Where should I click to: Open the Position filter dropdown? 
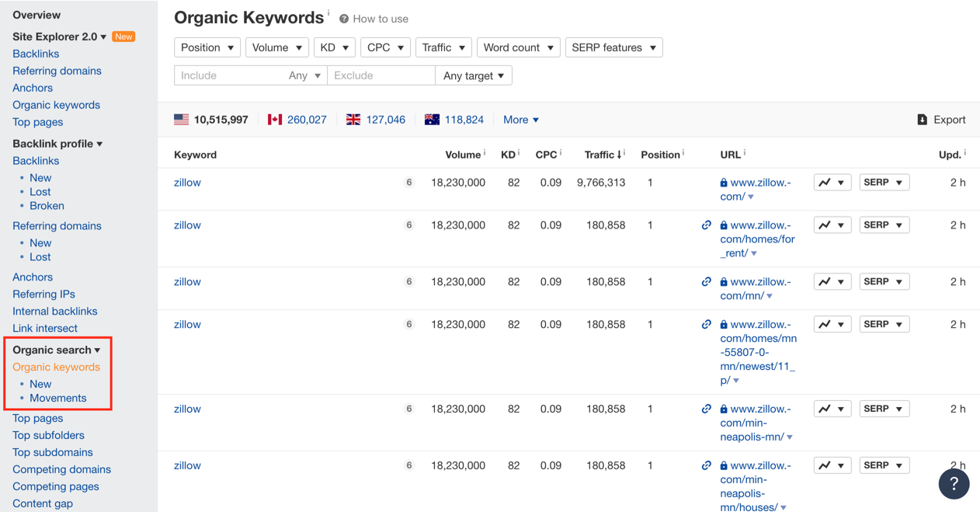click(x=207, y=47)
